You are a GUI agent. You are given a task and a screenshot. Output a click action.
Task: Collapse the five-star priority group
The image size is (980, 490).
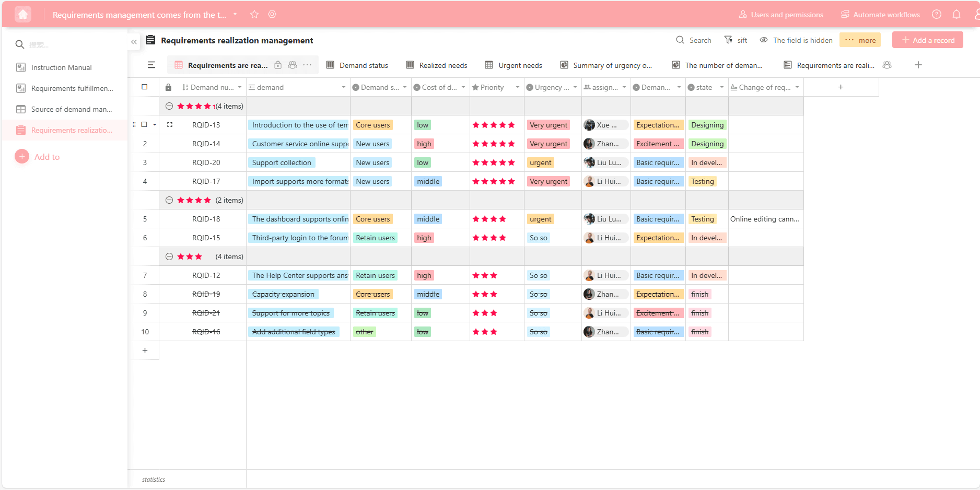[169, 106]
